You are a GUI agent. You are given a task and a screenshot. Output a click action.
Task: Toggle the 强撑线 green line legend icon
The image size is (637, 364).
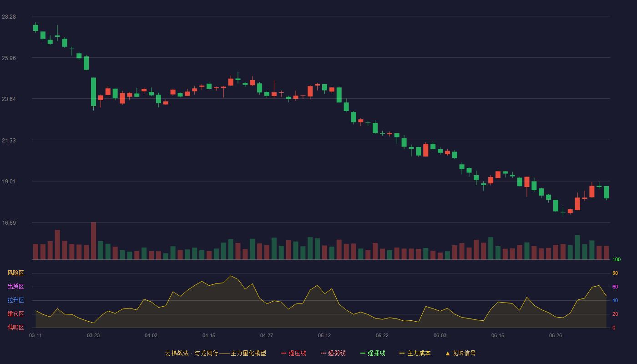pos(363,353)
